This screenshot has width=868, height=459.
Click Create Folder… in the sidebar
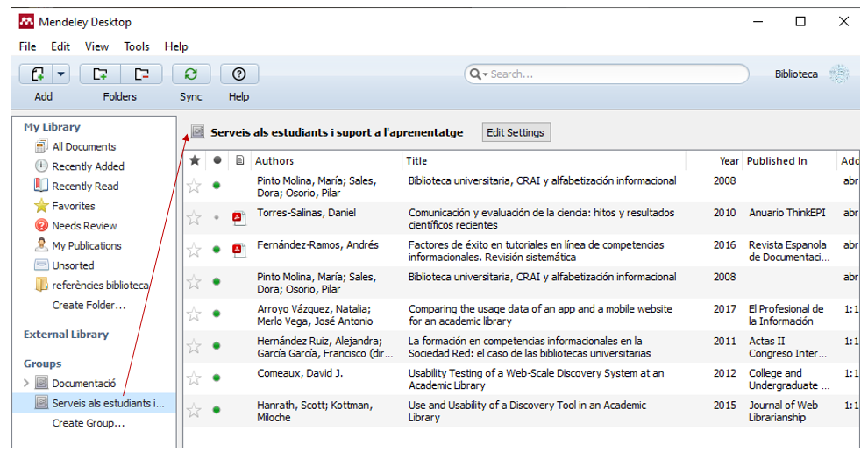[89, 305]
